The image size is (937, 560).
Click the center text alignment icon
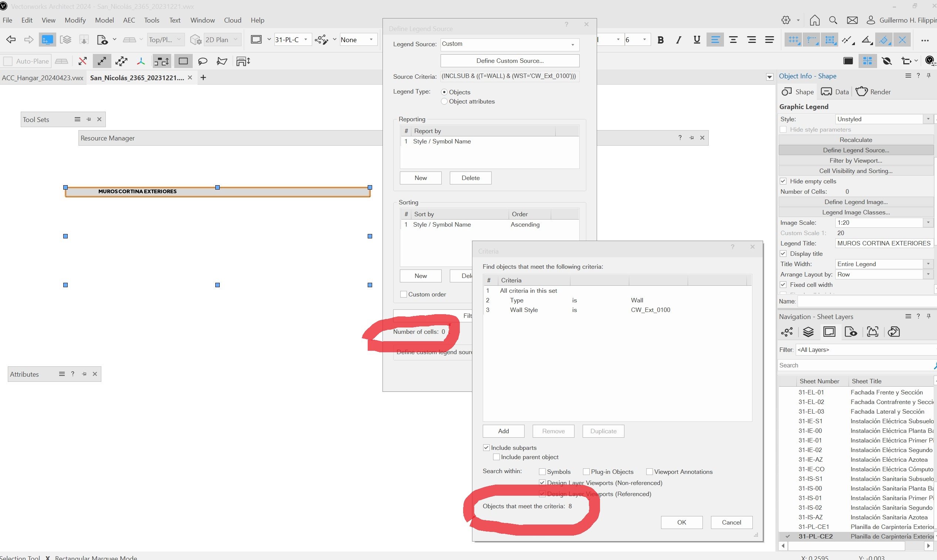click(733, 40)
